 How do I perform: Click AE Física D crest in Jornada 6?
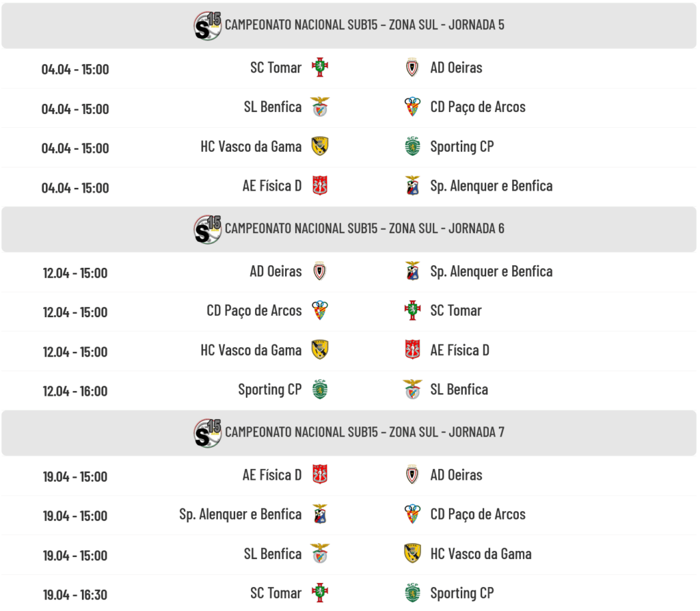click(x=412, y=350)
